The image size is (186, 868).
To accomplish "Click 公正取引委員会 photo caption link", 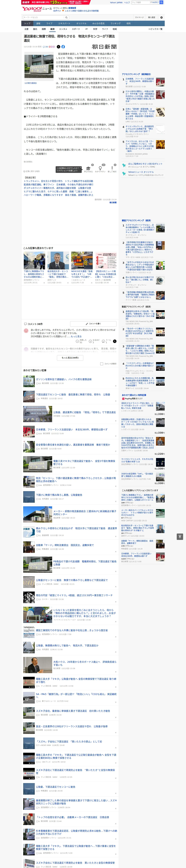I will [x=31, y=83].
